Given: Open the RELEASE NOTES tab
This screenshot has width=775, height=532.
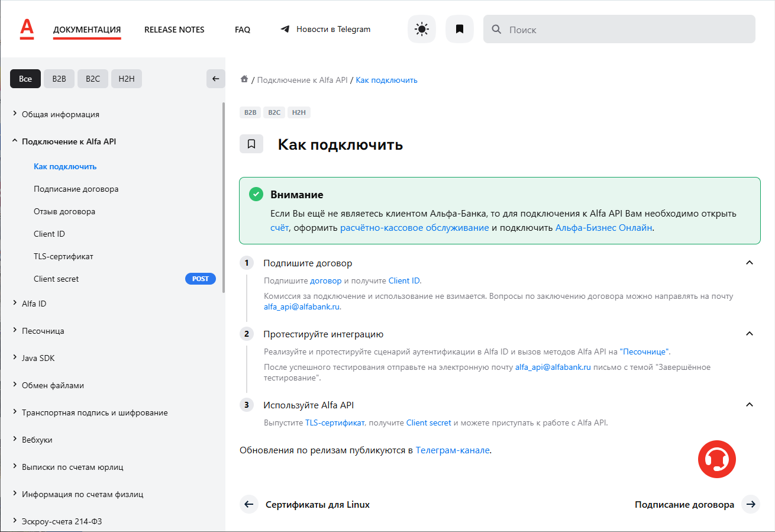Looking at the screenshot, I should click(174, 30).
